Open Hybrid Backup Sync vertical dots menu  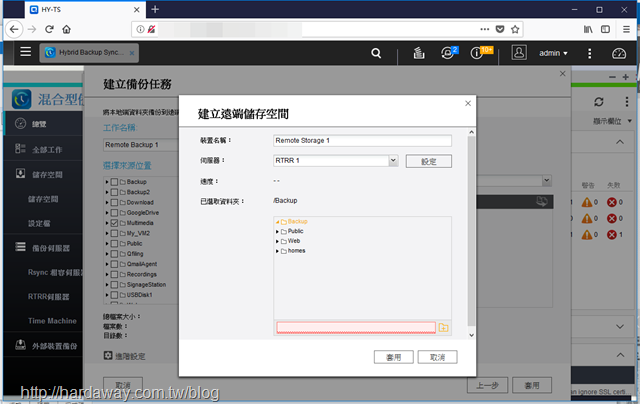click(627, 102)
